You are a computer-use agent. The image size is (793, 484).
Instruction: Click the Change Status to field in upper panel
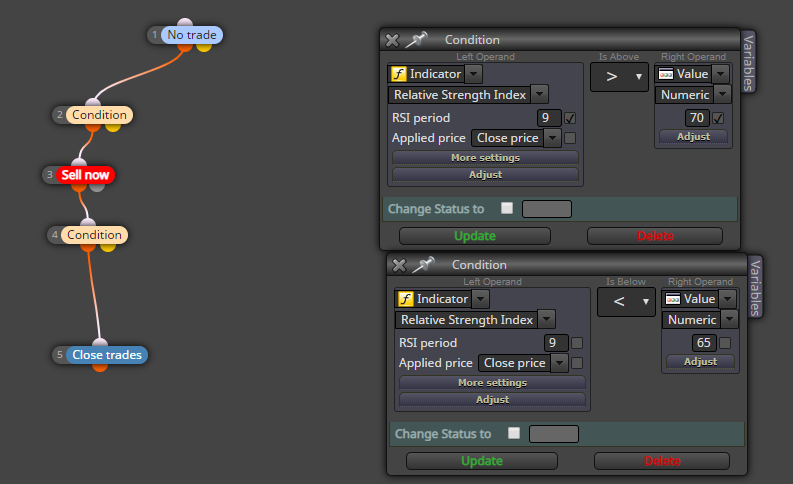click(547, 209)
